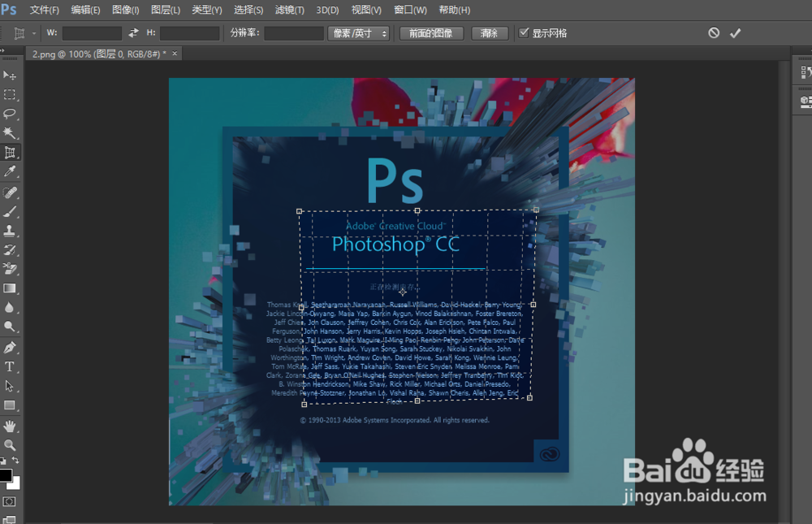The width and height of the screenshot is (812, 524).
Task: Select the Eraser tool
Action: pos(9,269)
